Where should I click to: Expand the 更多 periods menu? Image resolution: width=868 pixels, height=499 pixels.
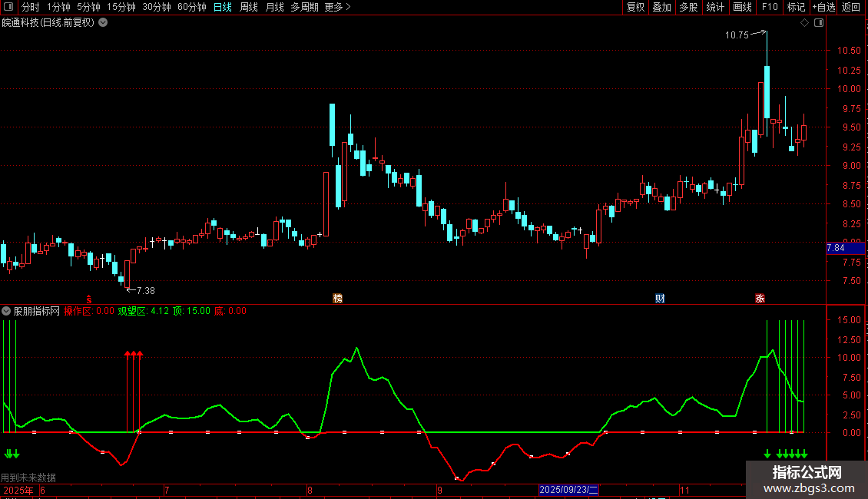tap(337, 7)
